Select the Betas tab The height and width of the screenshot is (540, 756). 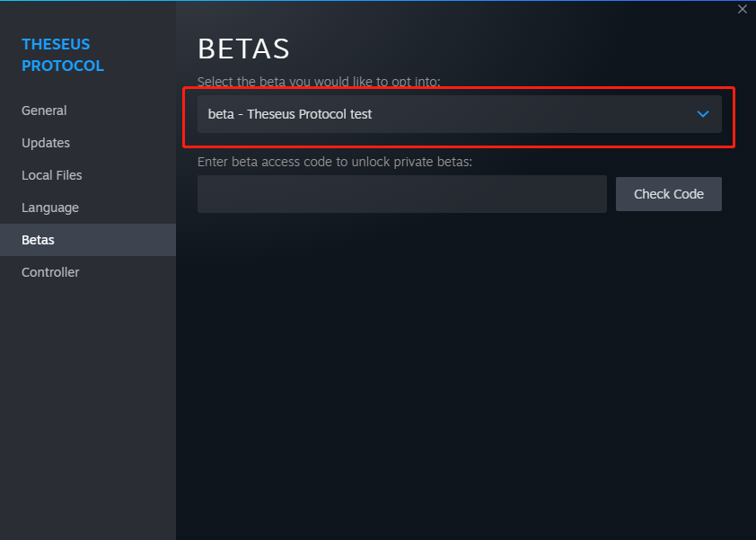(x=38, y=240)
